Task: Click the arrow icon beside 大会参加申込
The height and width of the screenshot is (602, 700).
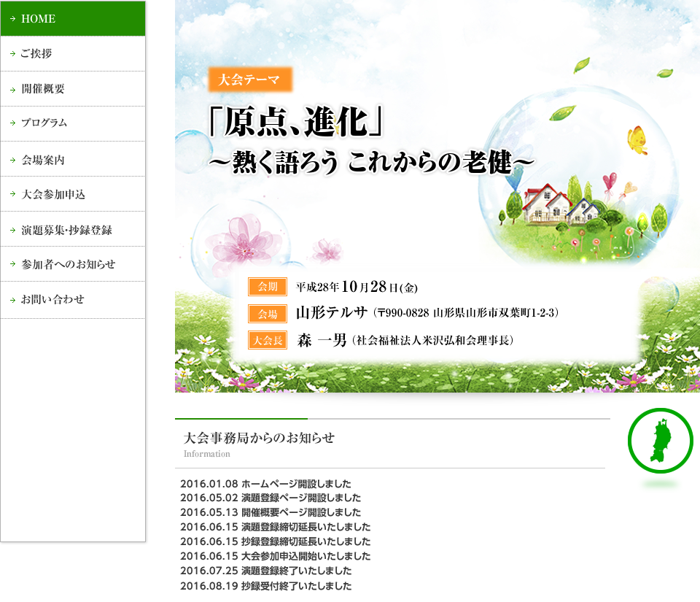Action: (12, 194)
